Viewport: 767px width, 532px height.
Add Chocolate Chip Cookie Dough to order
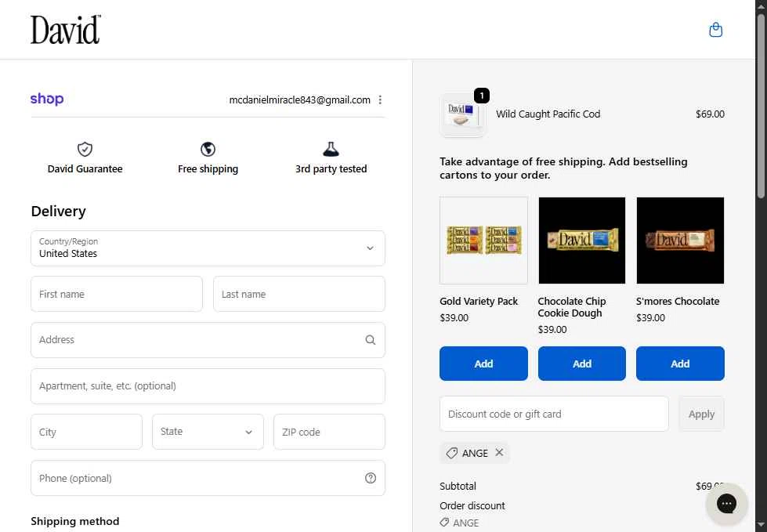coord(581,364)
